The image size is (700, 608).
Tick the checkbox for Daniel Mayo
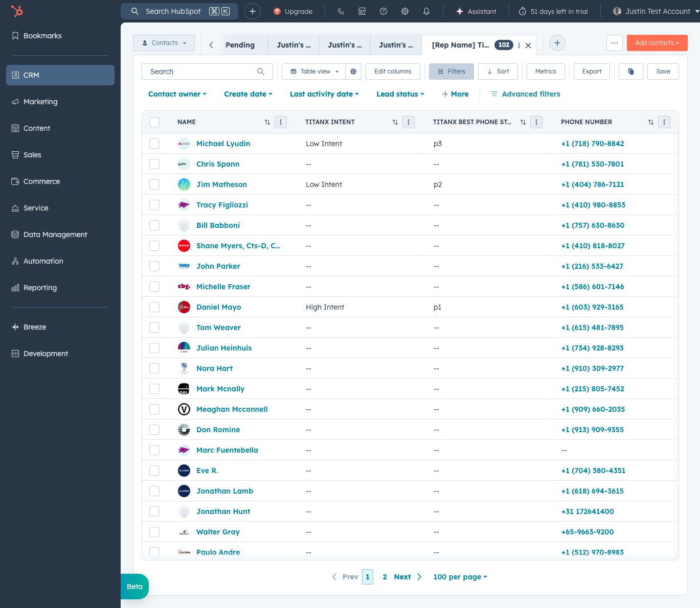point(154,307)
